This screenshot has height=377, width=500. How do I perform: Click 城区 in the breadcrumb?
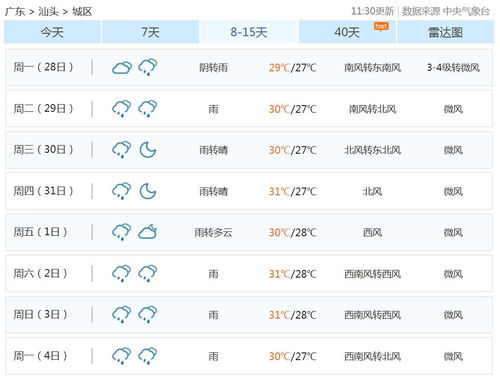82,12
